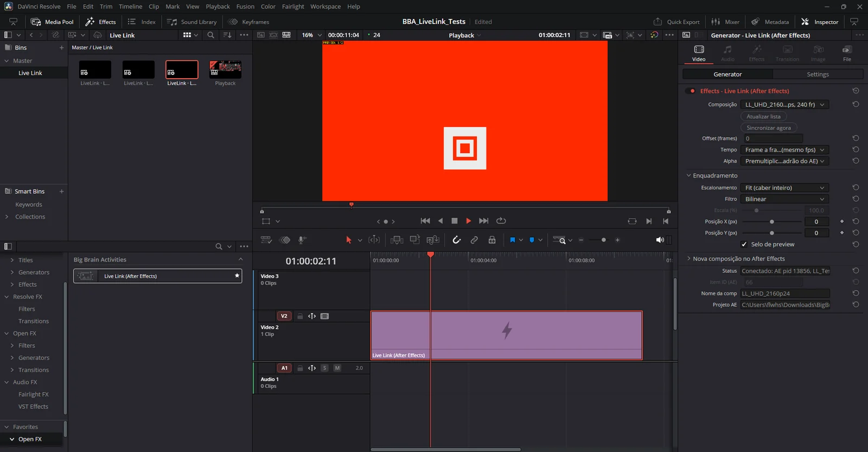Screen dimensions: 868x452
Task: Click the Sincronizar agora button
Action: coord(768,128)
